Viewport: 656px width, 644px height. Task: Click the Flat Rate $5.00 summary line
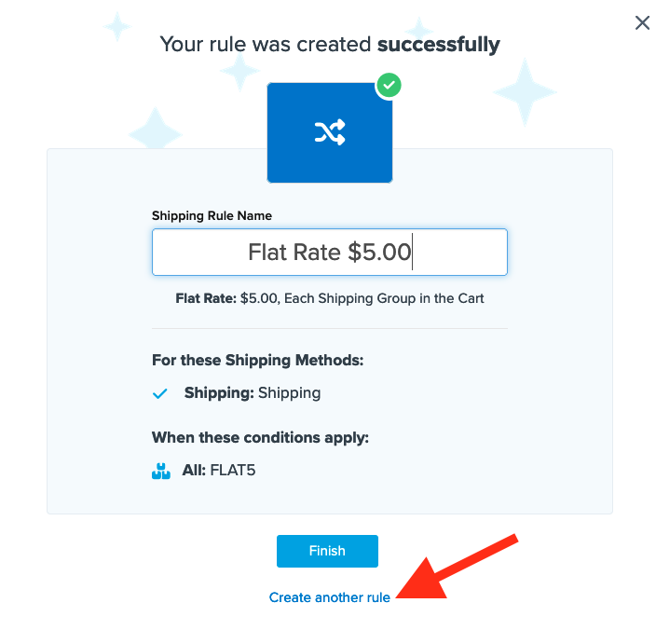pos(329,299)
